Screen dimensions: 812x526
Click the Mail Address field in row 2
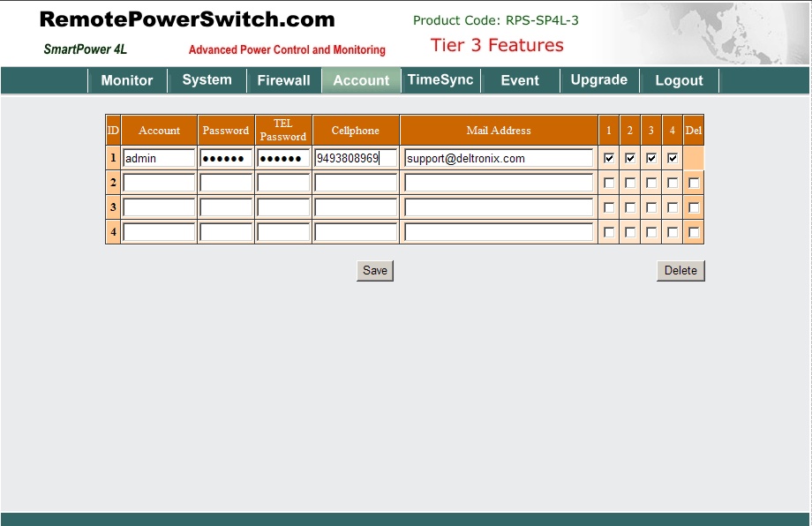pyautogui.click(x=499, y=183)
